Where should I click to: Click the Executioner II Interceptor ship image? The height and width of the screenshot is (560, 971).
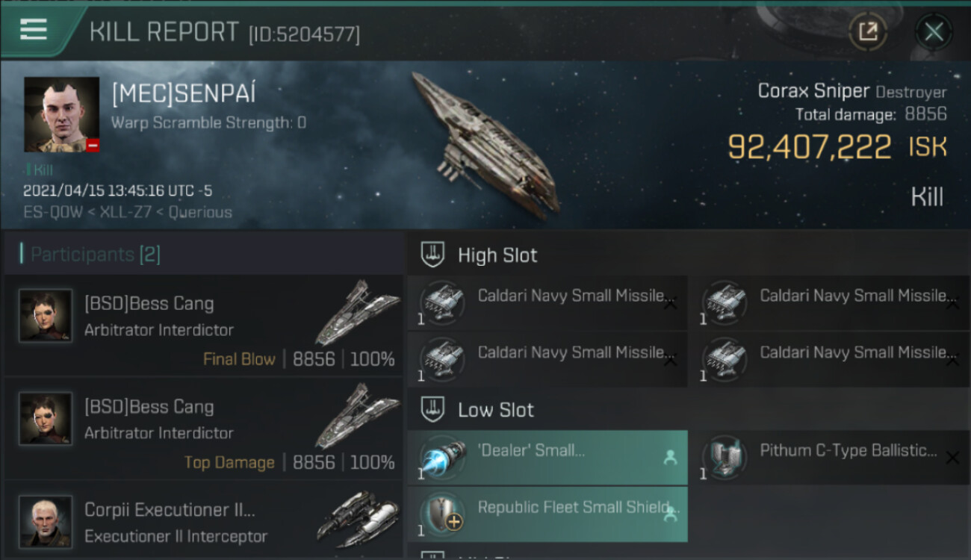pyautogui.click(x=357, y=519)
